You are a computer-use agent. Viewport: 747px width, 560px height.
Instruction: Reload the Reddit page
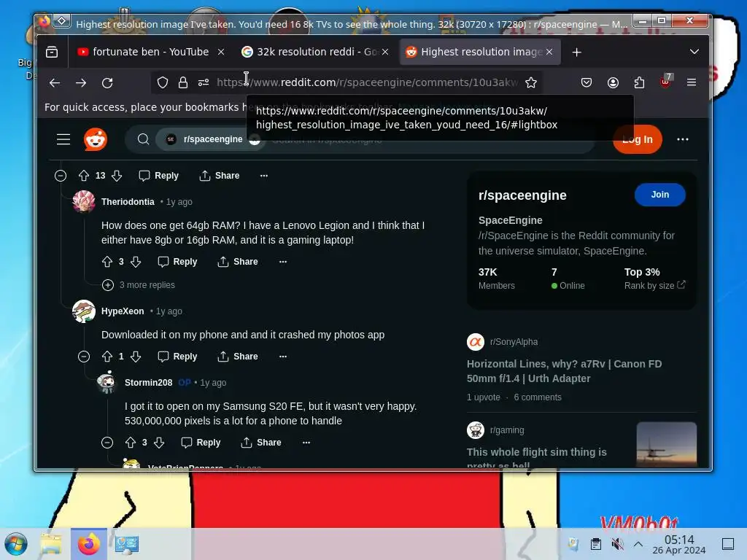(x=107, y=83)
